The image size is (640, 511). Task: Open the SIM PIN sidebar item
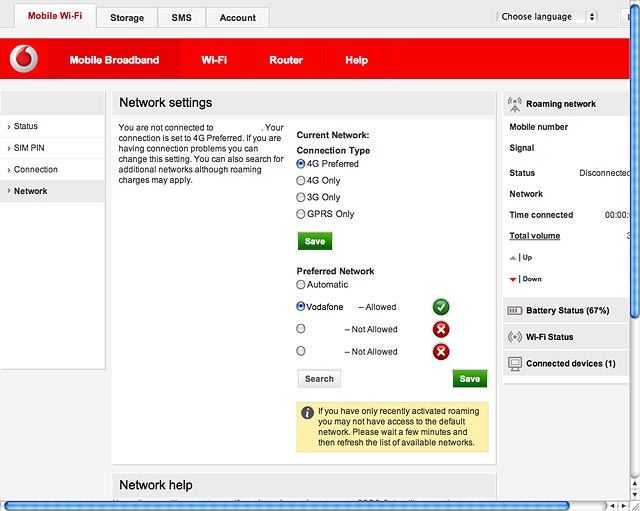click(52, 148)
